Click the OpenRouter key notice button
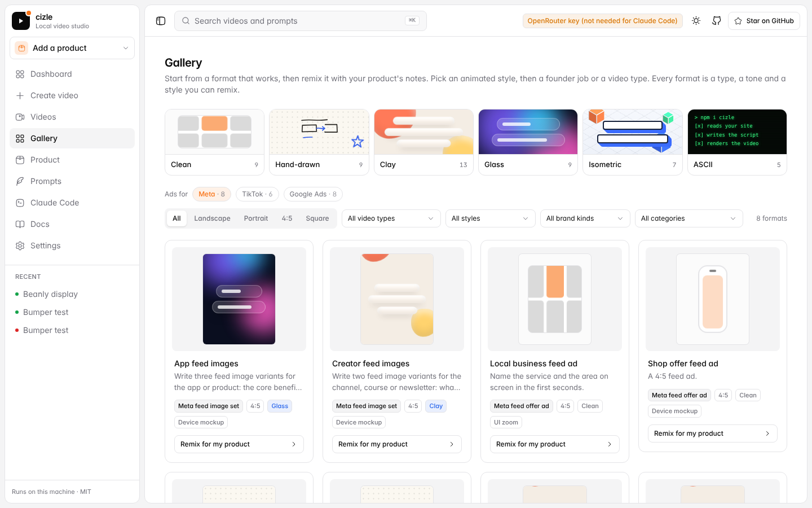The image size is (812, 508). pos(602,21)
